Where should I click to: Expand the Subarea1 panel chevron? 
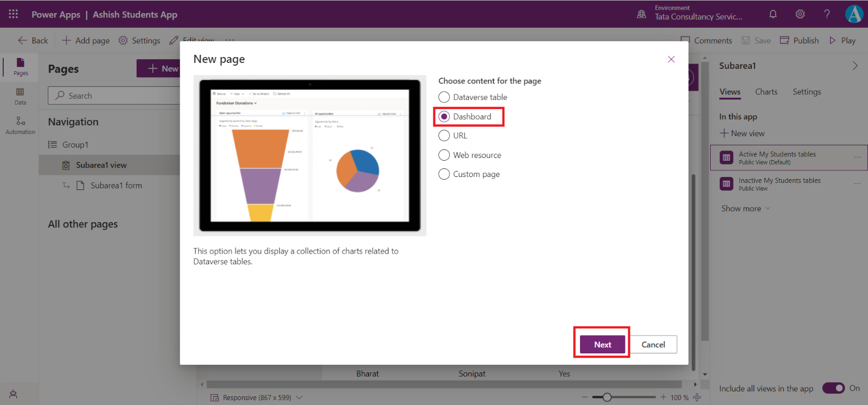tap(855, 66)
